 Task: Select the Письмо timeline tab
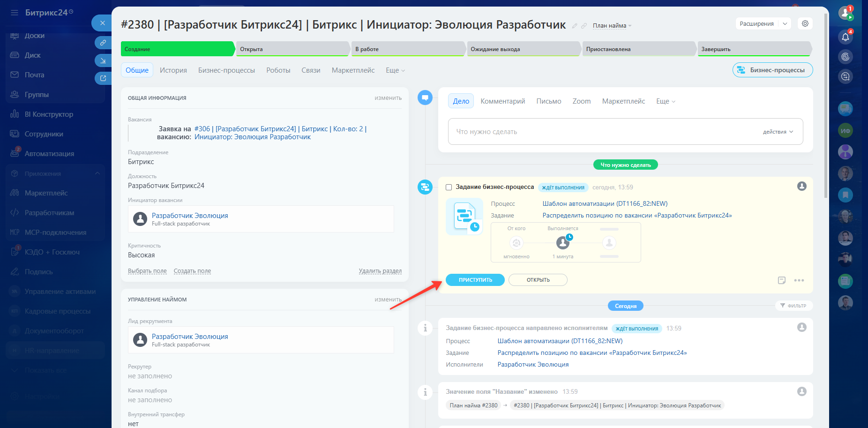549,101
